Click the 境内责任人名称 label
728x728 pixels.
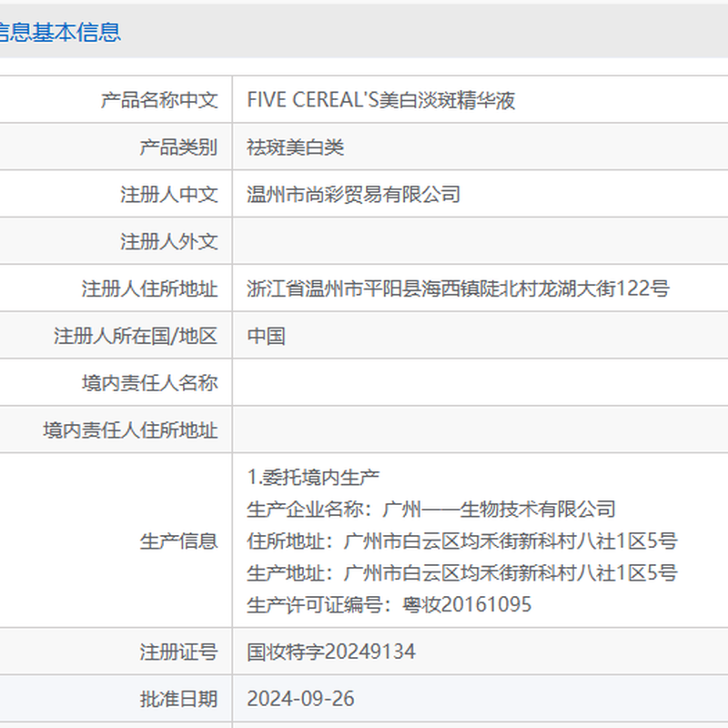click(x=150, y=383)
